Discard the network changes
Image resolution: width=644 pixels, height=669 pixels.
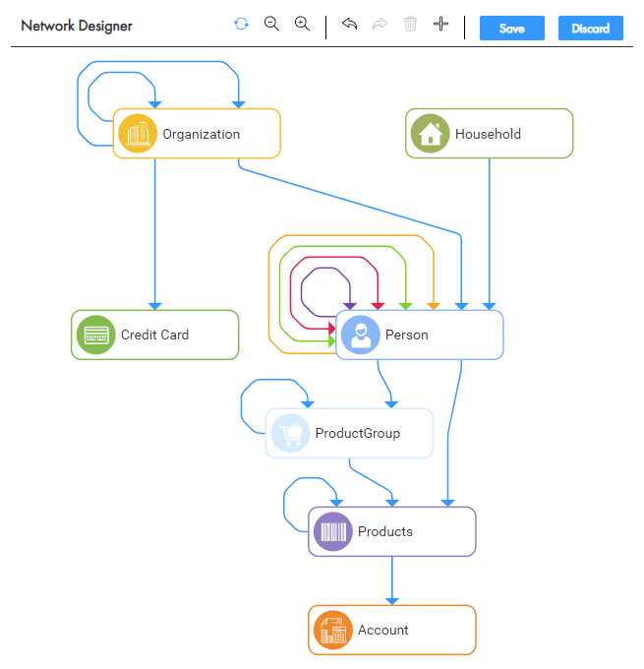click(591, 29)
